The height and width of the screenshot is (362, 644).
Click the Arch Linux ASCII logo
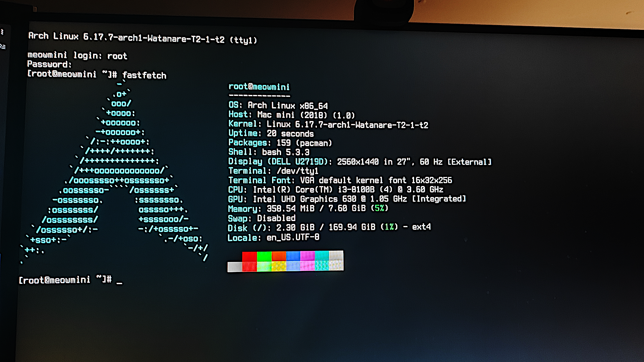[114, 172]
